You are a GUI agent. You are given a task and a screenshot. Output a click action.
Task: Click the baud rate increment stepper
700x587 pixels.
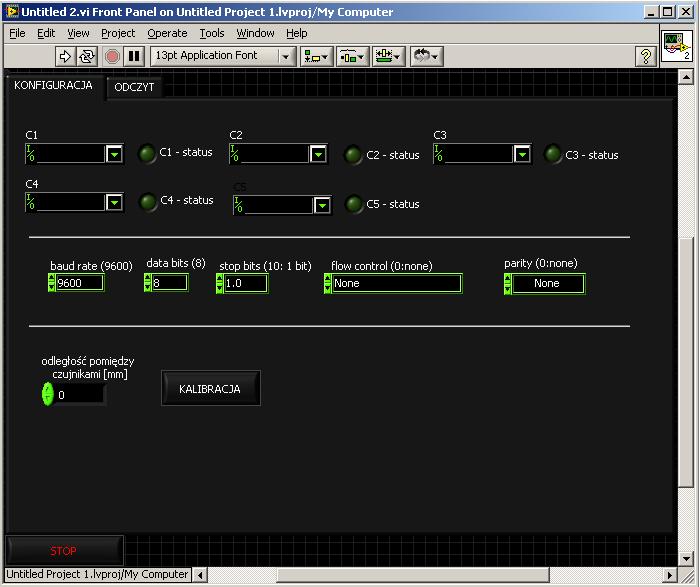click(x=51, y=279)
